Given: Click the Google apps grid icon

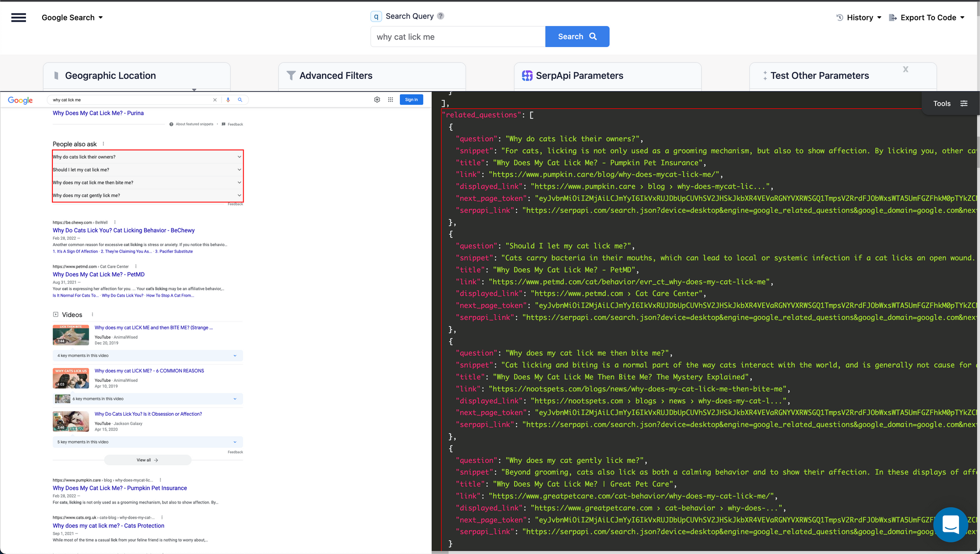Looking at the screenshot, I should pos(391,100).
